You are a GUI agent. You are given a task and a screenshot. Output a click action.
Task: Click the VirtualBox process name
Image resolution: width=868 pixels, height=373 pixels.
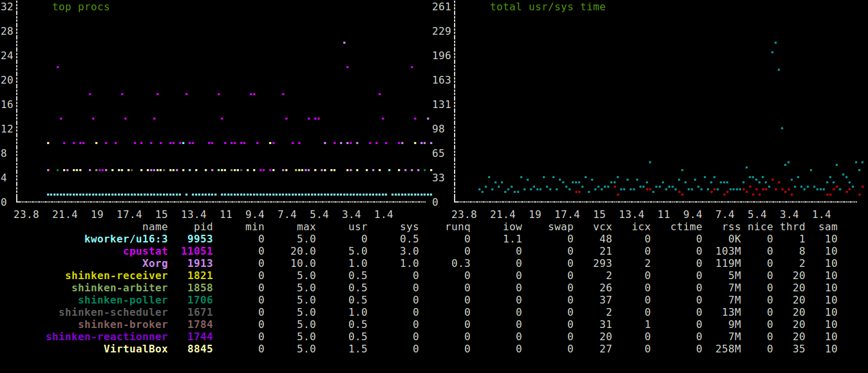(135, 349)
